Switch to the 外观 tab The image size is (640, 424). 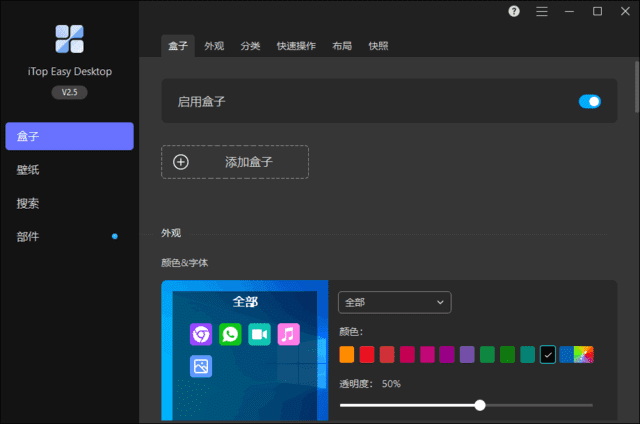pos(214,46)
